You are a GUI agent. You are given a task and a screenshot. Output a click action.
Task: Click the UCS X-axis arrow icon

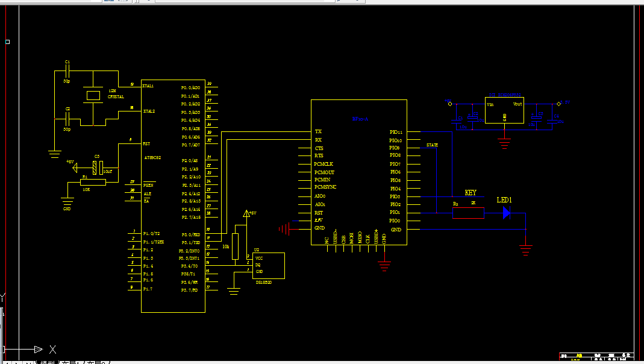point(38,350)
